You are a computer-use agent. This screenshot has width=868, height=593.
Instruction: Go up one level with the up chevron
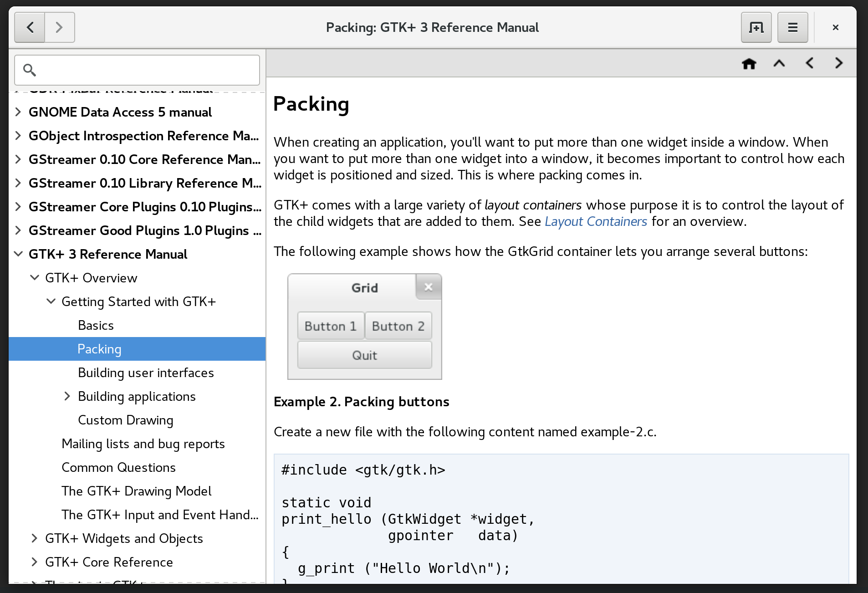(x=779, y=63)
